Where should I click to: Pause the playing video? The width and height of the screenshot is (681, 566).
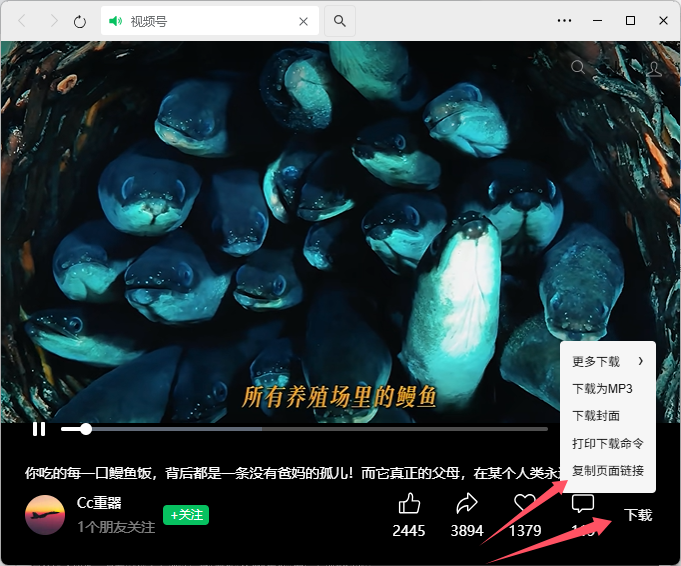[39, 429]
